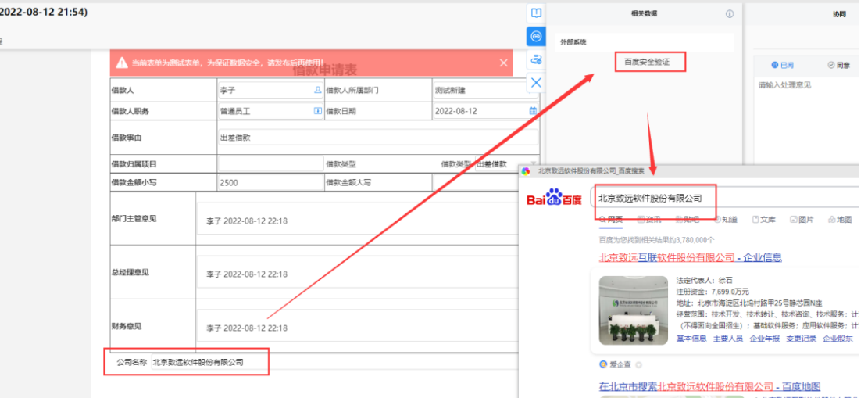Open the calendar icon for 借款日期
868x398 pixels.
coord(533,111)
